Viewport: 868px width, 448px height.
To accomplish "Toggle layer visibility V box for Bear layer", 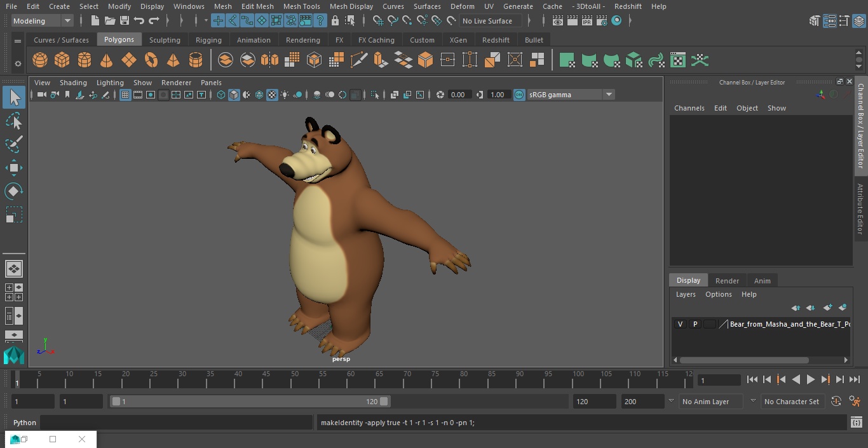I will point(681,324).
